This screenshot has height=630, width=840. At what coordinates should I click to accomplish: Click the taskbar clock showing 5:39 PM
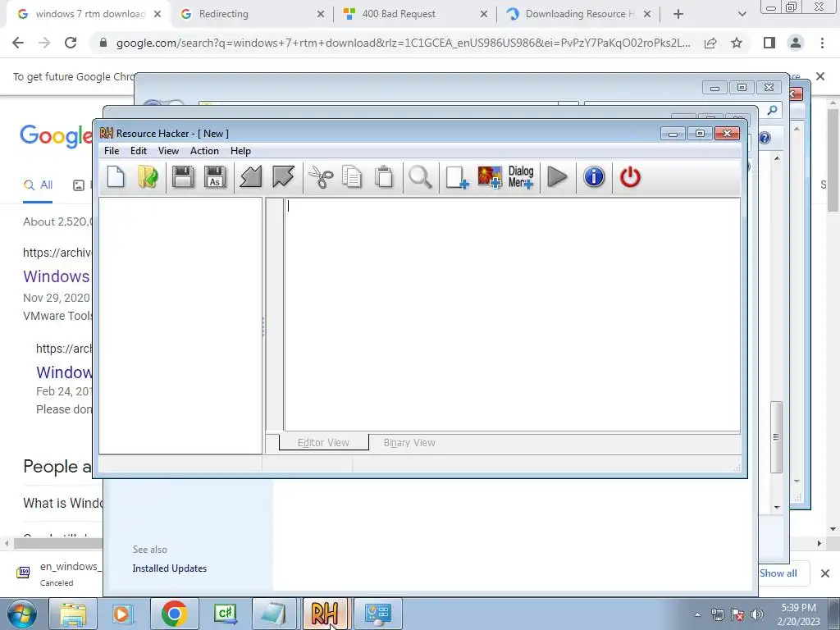[x=799, y=614]
